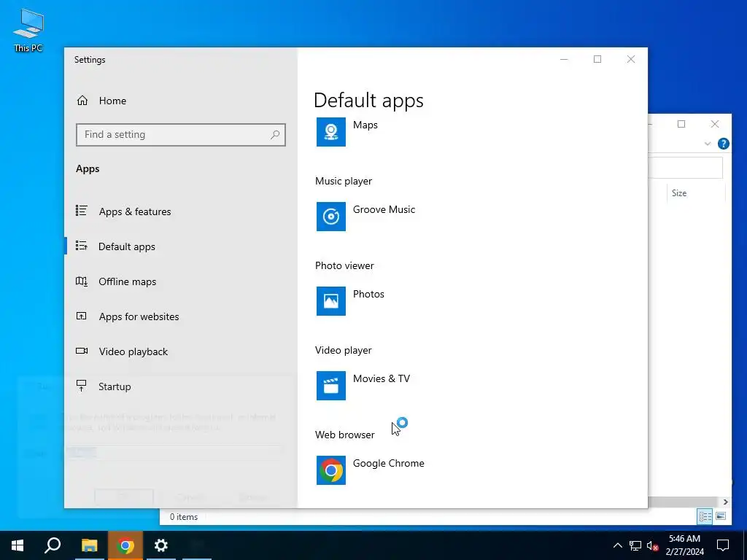The image size is (747, 560).
Task: Open File Explorer from the taskbar
Action: tap(89, 545)
